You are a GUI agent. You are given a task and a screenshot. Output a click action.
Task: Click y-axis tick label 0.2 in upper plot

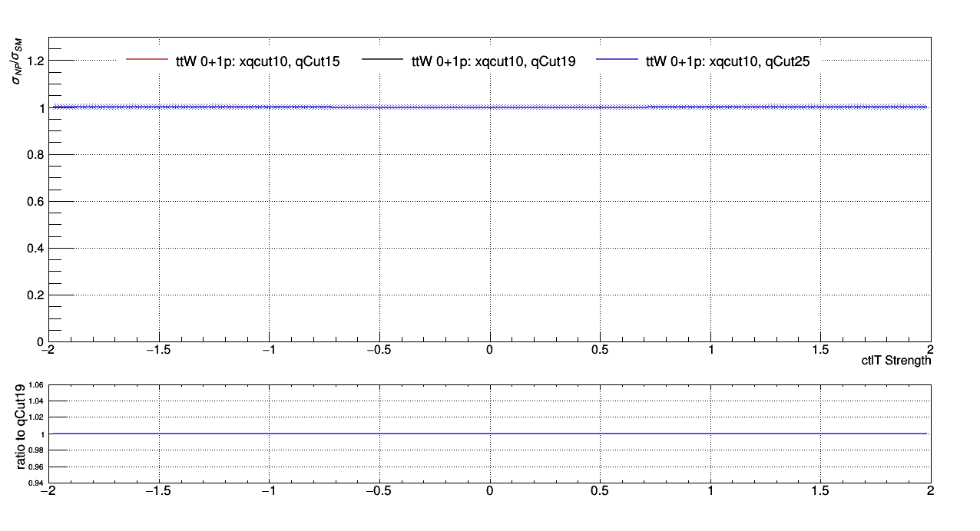pos(35,295)
